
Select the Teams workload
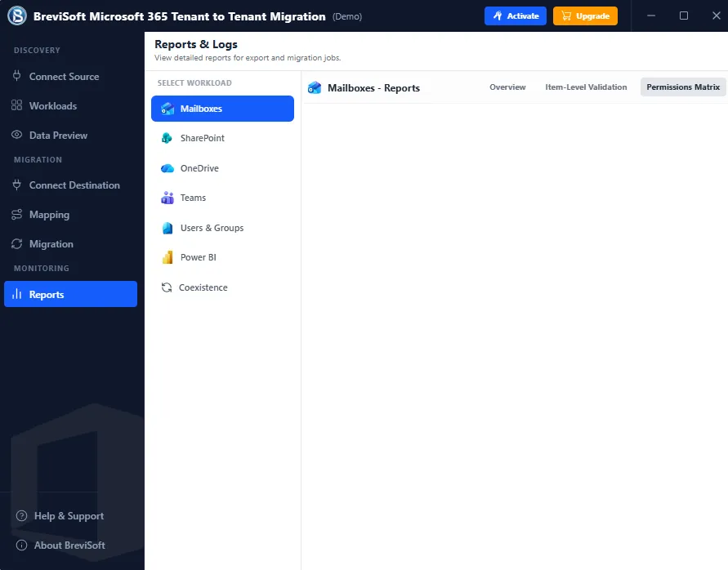222,198
